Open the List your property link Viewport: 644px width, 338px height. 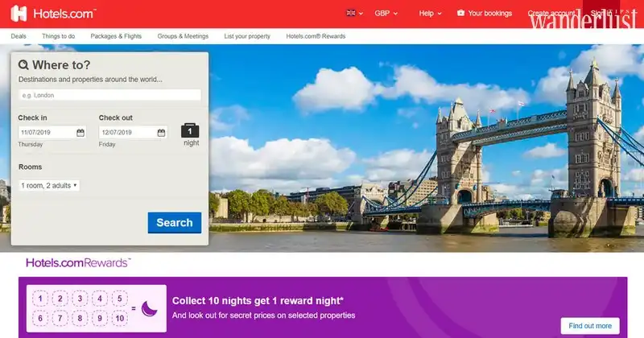[x=247, y=36]
